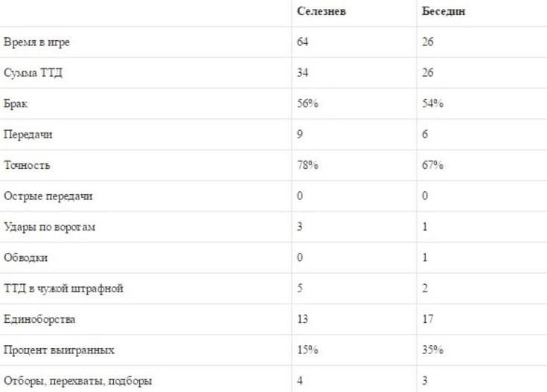Click the Селезнев column header

coord(320,12)
